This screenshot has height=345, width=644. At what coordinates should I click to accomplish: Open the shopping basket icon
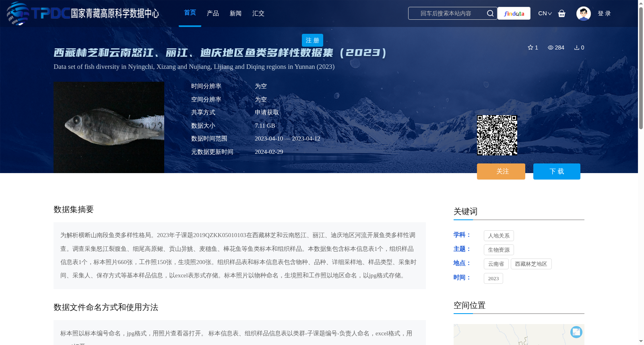coord(562,13)
